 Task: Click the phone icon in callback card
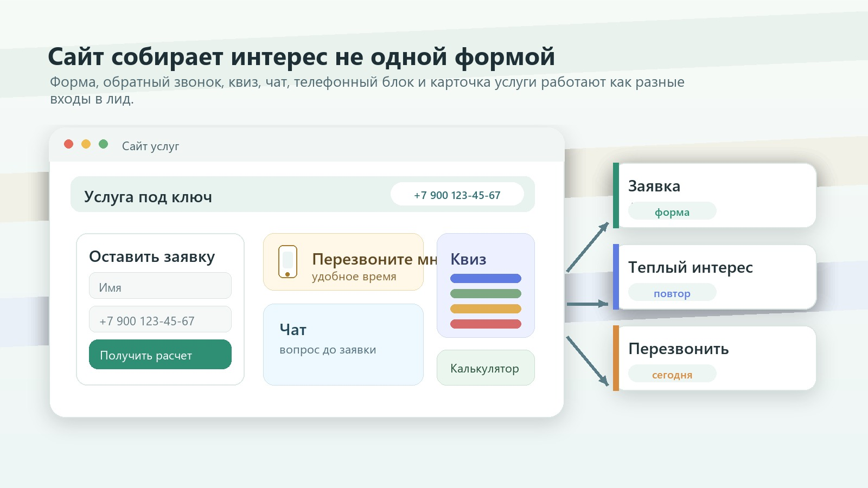[x=288, y=261]
